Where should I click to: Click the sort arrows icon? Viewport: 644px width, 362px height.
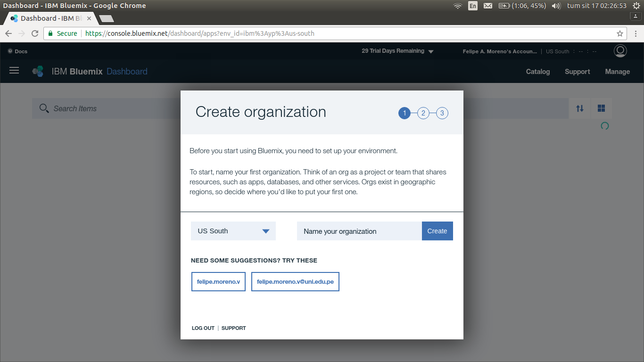point(580,108)
